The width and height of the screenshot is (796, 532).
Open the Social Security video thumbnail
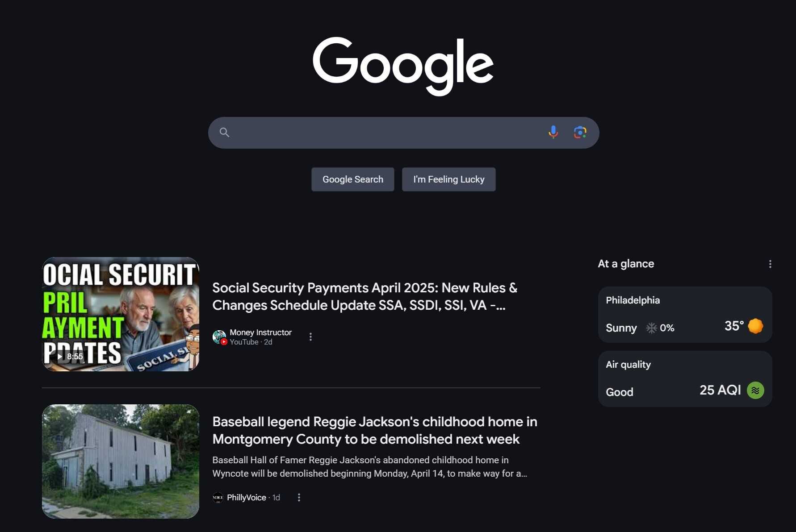(x=121, y=314)
